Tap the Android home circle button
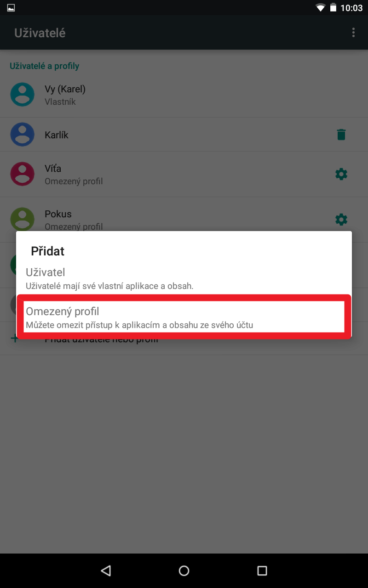This screenshot has height=588, width=368. tap(184, 571)
